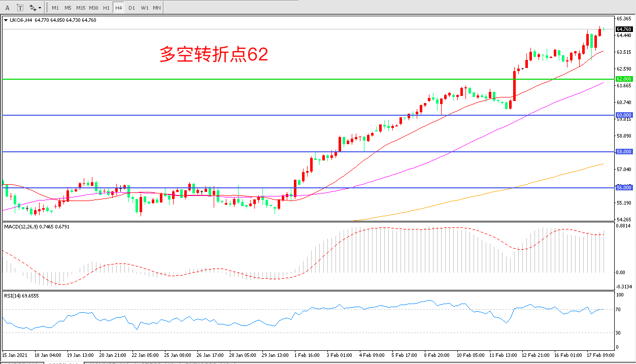
Task: Switch to M1 timeframe
Action: pyautogui.click(x=55, y=8)
